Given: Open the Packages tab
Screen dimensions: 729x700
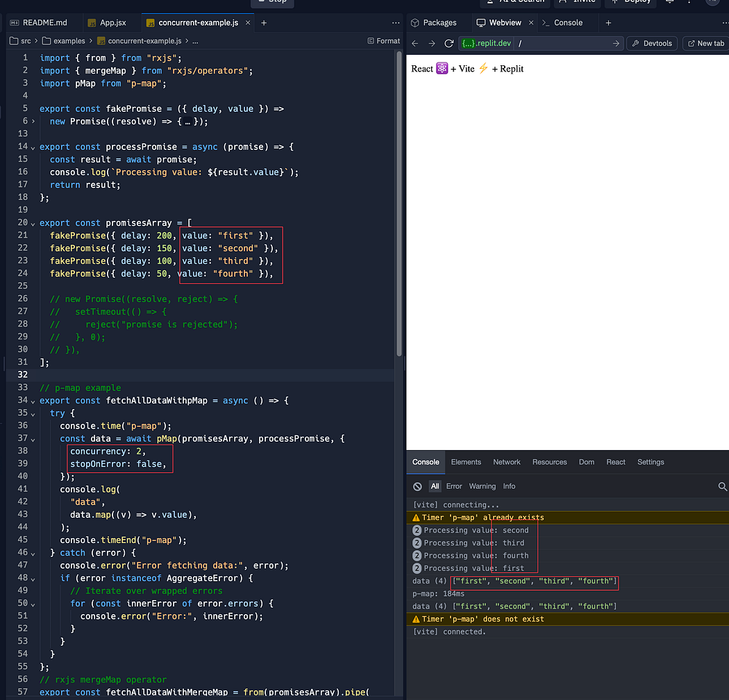Looking at the screenshot, I should coord(434,23).
